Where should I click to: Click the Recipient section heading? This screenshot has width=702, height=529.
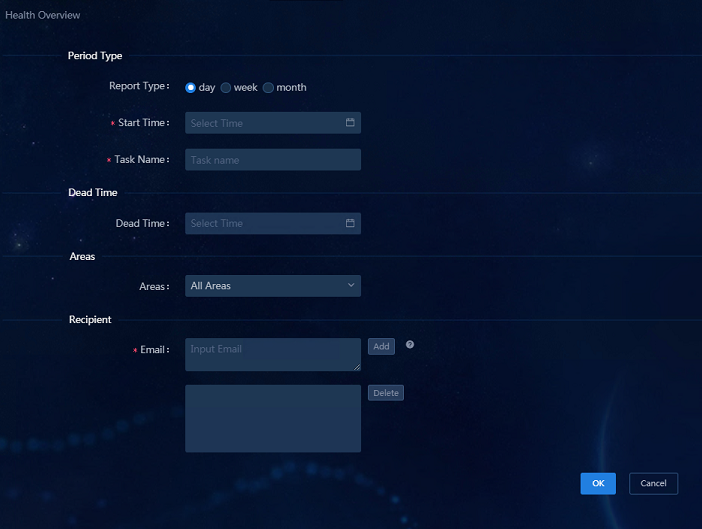(x=90, y=320)
